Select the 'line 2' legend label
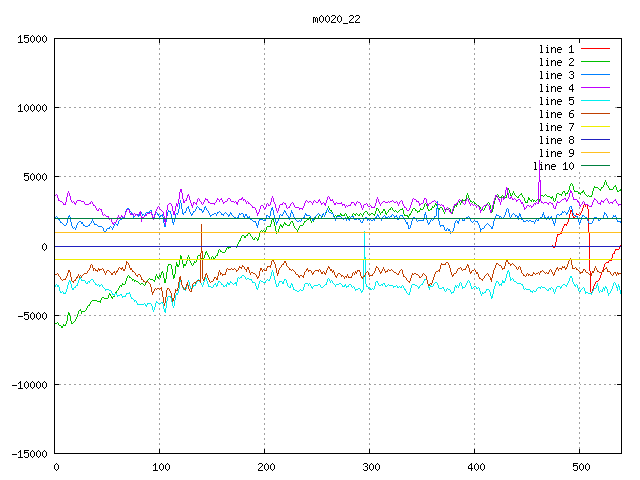The image size is (640, 480). tap(557, 62)
